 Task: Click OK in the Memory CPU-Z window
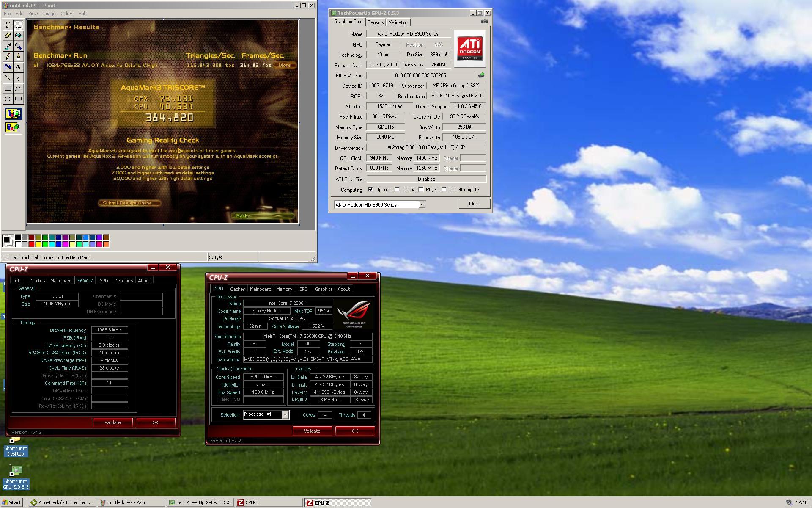pos(155,422)
